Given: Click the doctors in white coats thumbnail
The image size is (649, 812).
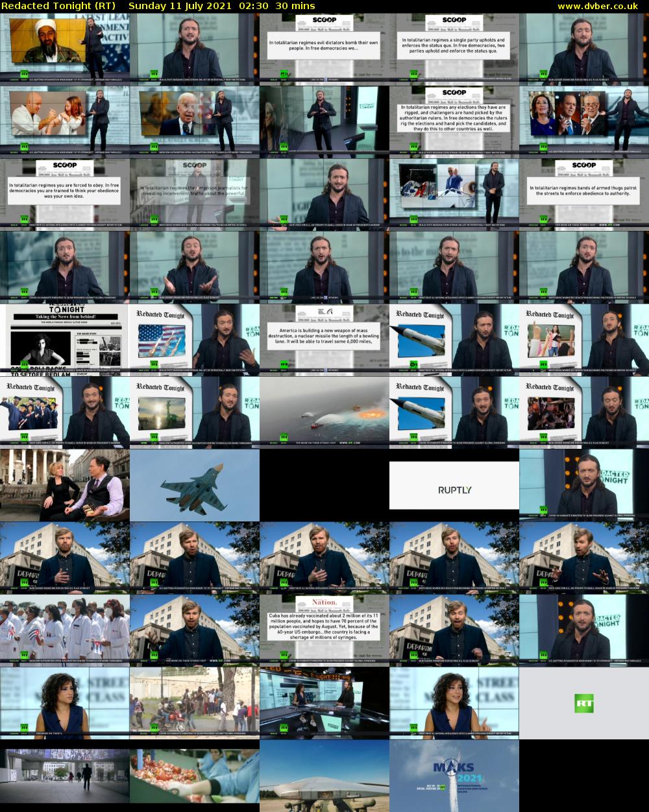Looking at the screenshot, I should pos(65,630).
